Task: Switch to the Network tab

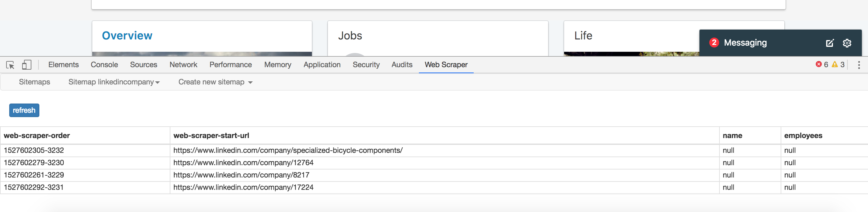Action: [183, 65]
